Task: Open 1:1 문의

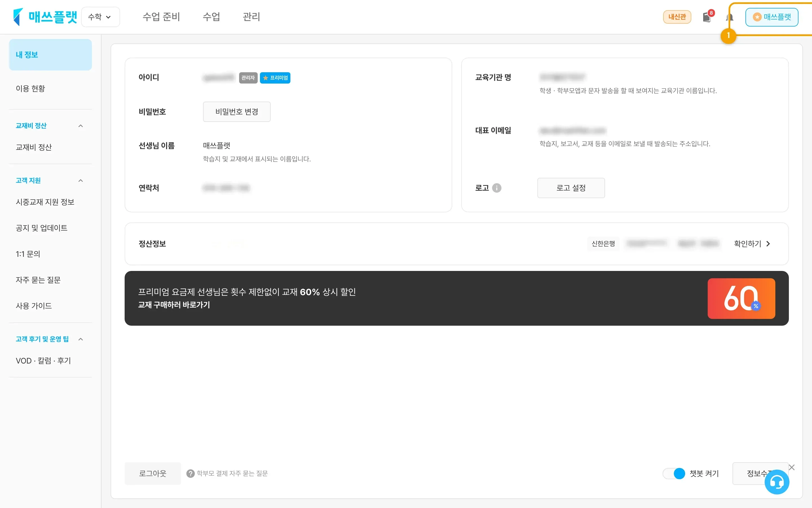Action: coord(28,254)
